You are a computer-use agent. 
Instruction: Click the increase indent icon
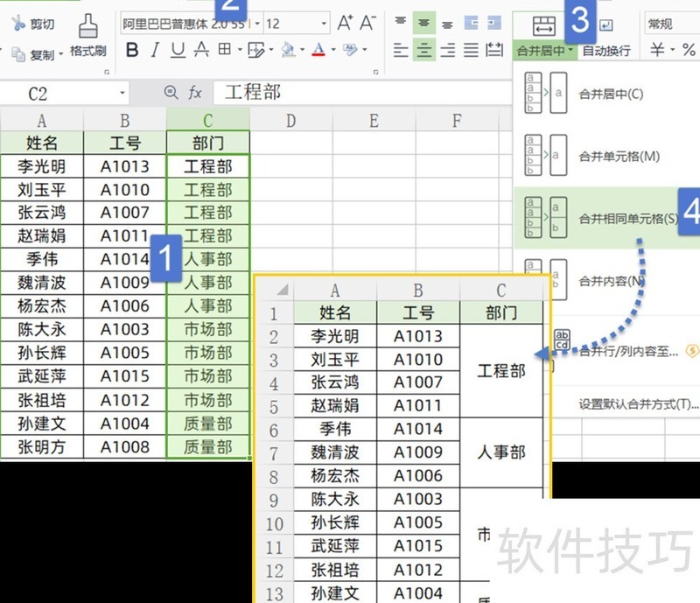(494, 23)
